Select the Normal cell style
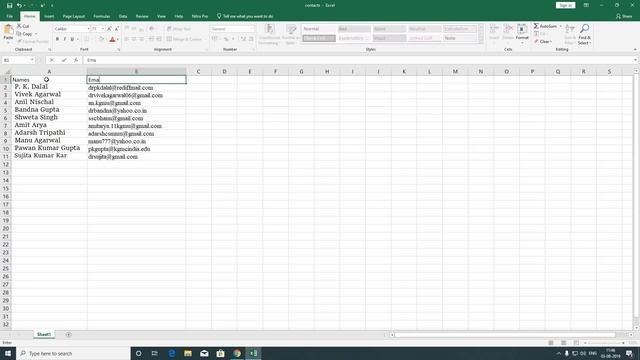The image size is (640, 360). (x=318, y=29)
